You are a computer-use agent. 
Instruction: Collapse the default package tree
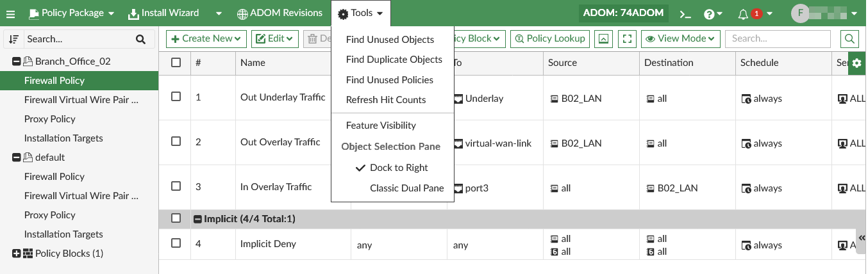17,157
